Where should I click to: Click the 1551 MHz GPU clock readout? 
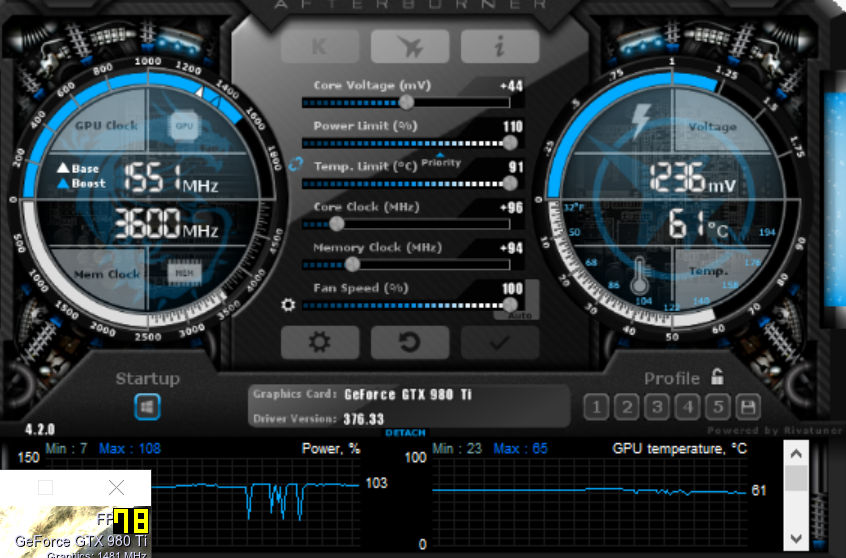pos(172,178)
